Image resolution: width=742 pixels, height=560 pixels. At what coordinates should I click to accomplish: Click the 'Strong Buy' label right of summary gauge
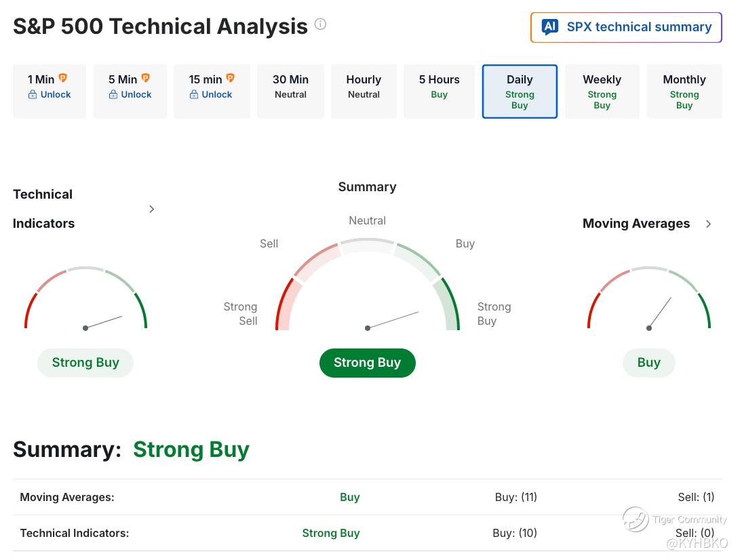click(494, 314)
